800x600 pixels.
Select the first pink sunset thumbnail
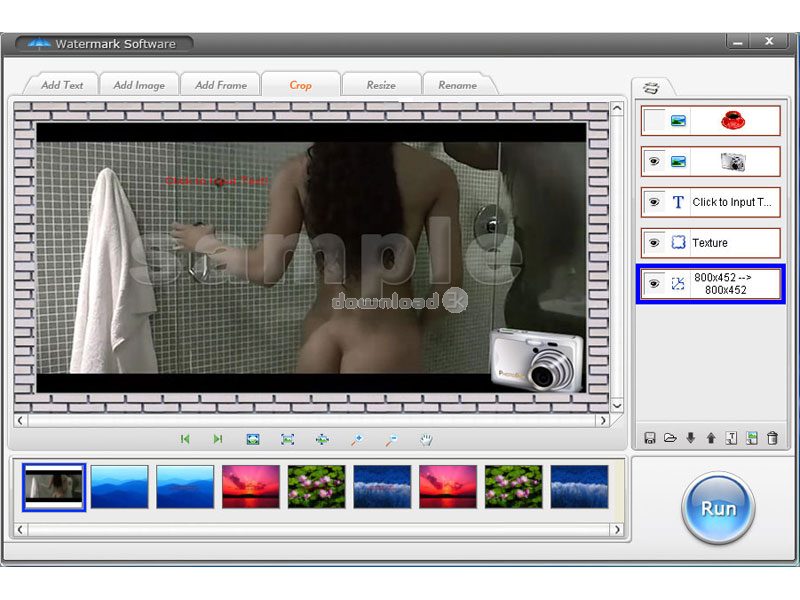tap(251, 487)
